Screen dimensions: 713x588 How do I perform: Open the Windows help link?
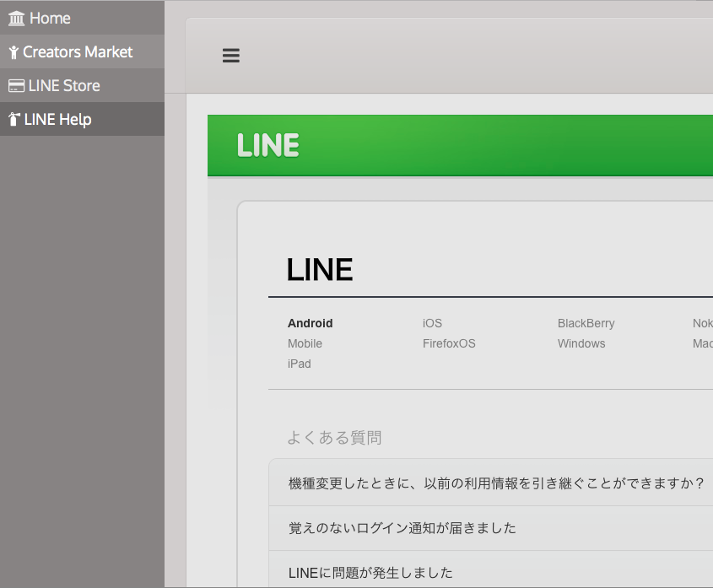581,343
